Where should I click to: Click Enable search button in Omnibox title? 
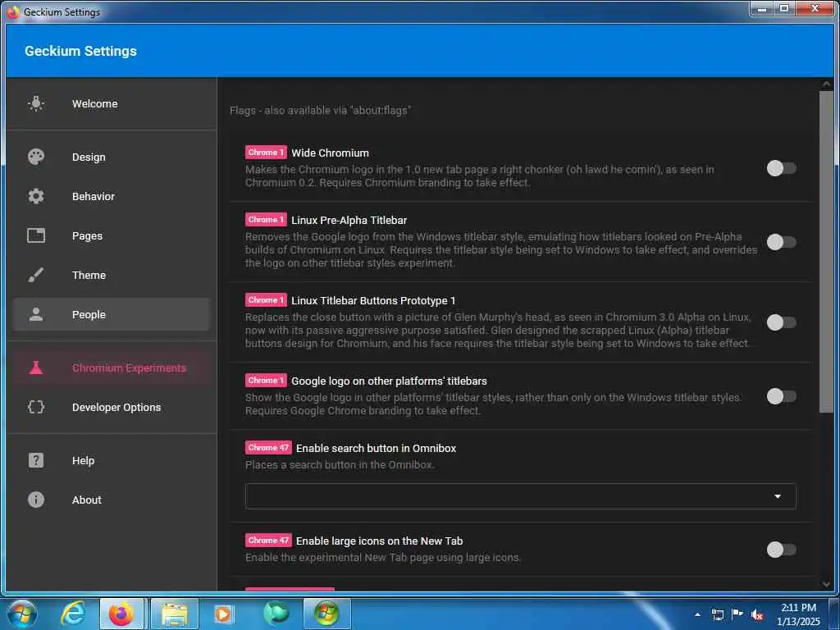click(x=376, y=449)
